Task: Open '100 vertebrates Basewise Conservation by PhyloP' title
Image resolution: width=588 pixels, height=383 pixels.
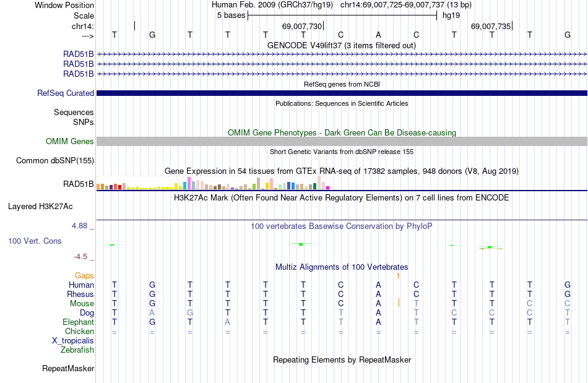Action: click(x=342, y=226)
